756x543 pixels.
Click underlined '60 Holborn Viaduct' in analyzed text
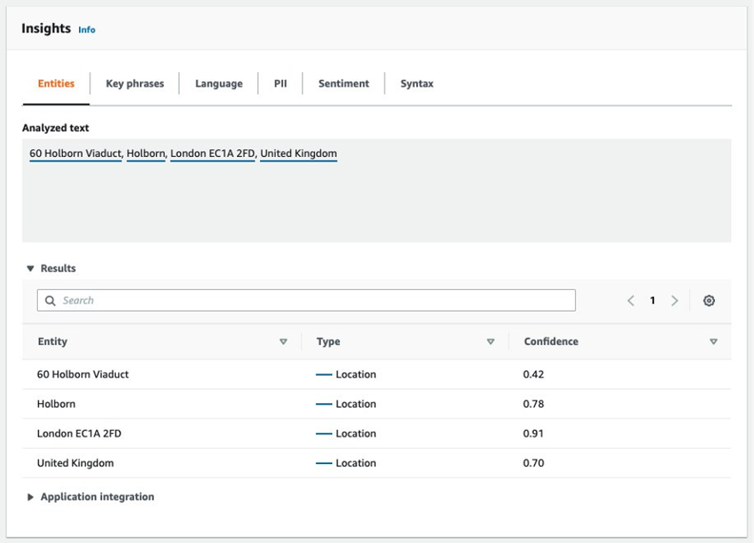pos(75,154)
